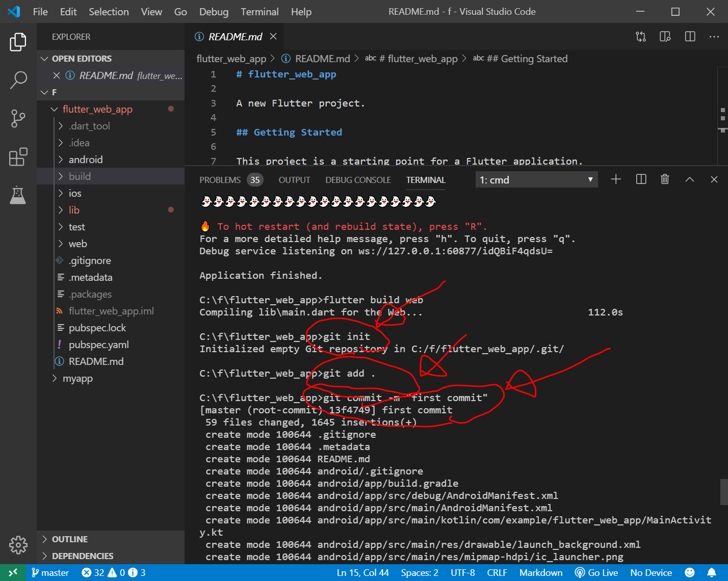
Task: Open the Search view in activity bar
Action: pyautogui.click(x=18, y=80)
